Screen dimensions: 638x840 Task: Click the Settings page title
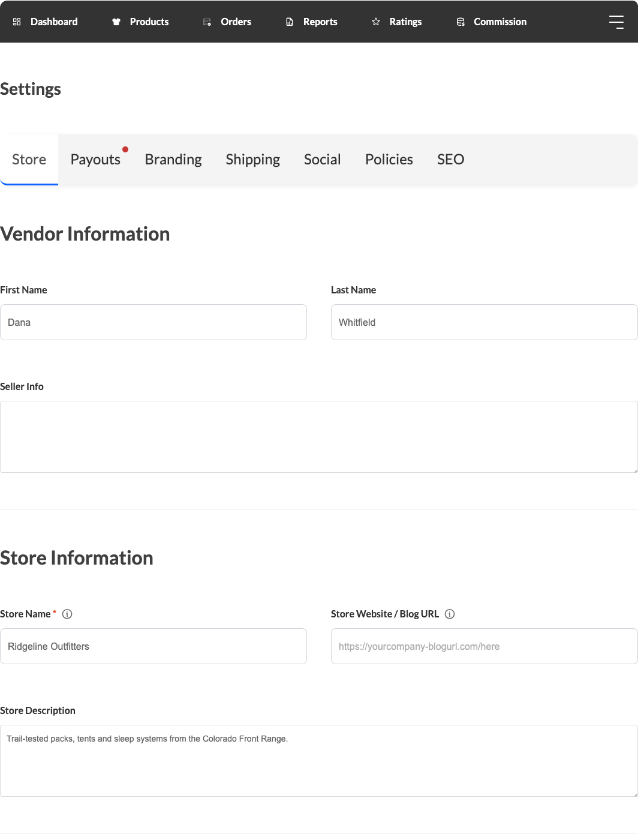point(31,89)
